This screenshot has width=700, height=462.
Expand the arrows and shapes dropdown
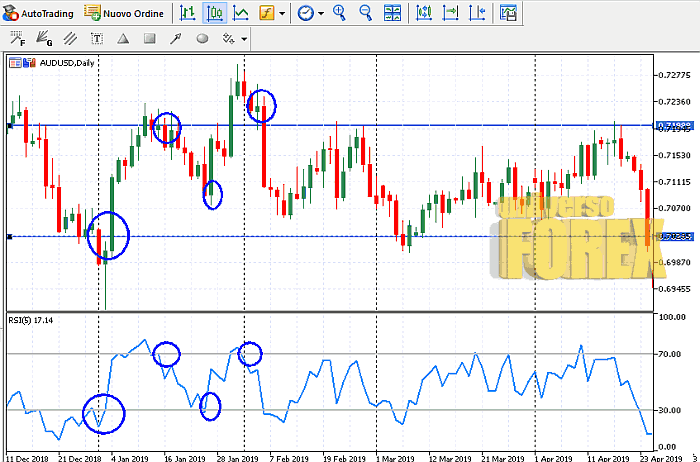click(x=244, y=39)
